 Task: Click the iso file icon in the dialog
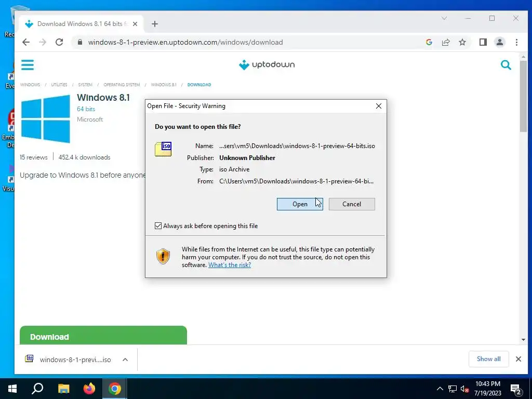click(163, 149)
